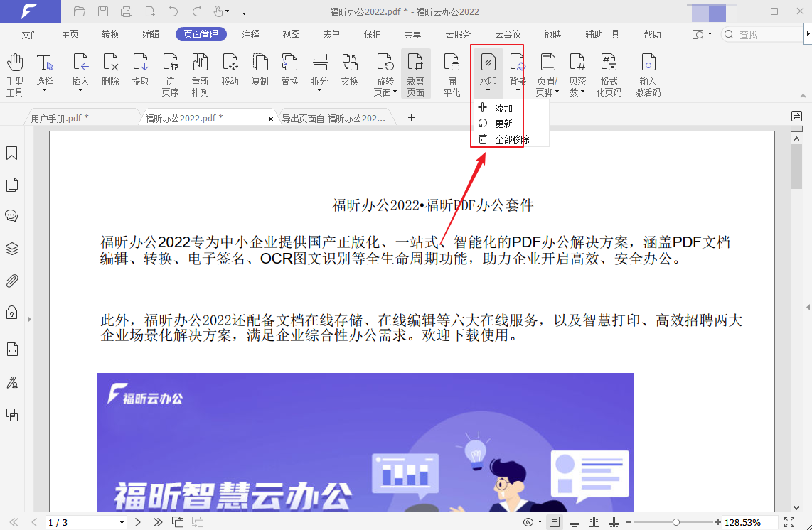Switch to the 注释 ribbon tab
Viewport: 812px width, 530px height.
pyautogui.click(x=250, y=33)
